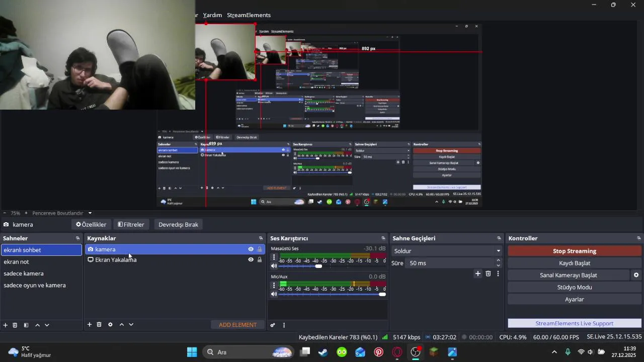The image size is (644, 362).
Task: Undock the Ses Karıştırıcı panel
Action: (383, 238)
